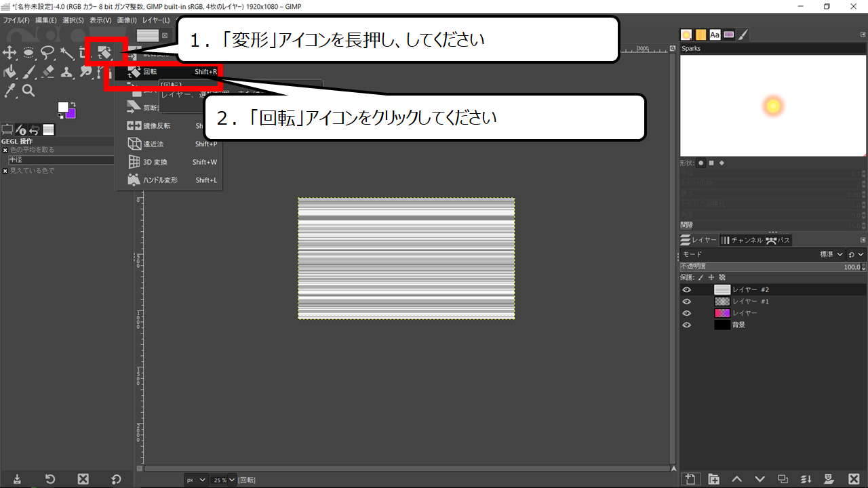Delete the selected layer

point(854,479)
